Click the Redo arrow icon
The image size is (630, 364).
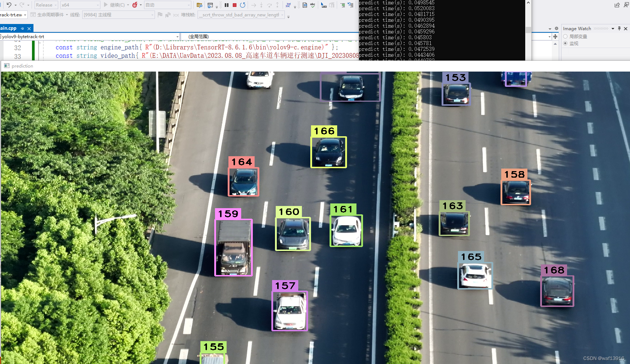(22, 5)
